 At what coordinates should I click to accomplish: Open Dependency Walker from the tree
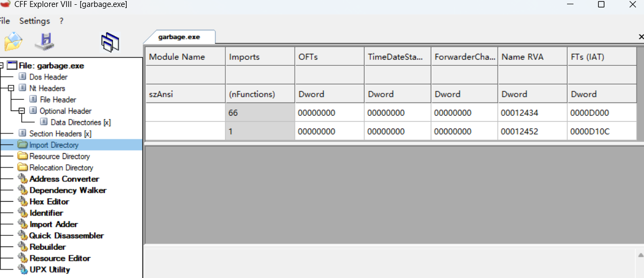[x=68, y=190]
